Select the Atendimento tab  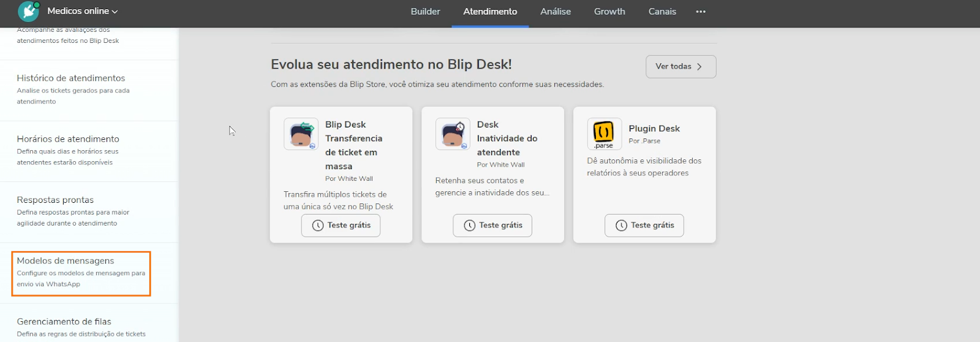click(x=490, y=12)
